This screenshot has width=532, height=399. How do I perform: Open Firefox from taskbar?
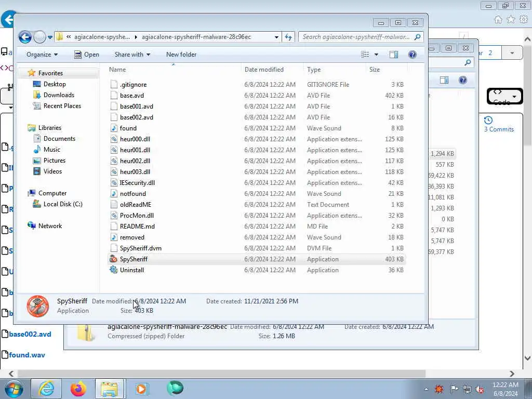click(x=78, y=389)
